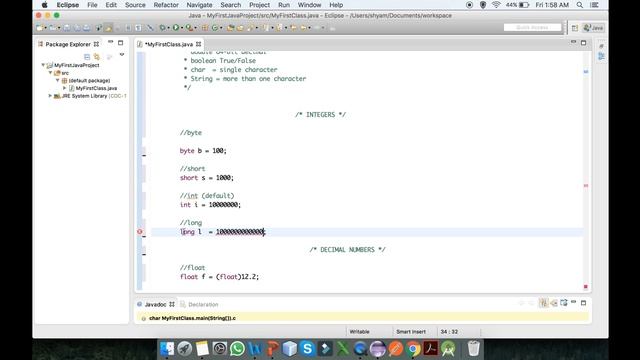Open the Refactor menu
640x360 pixels.
click(x=166, y=5)
